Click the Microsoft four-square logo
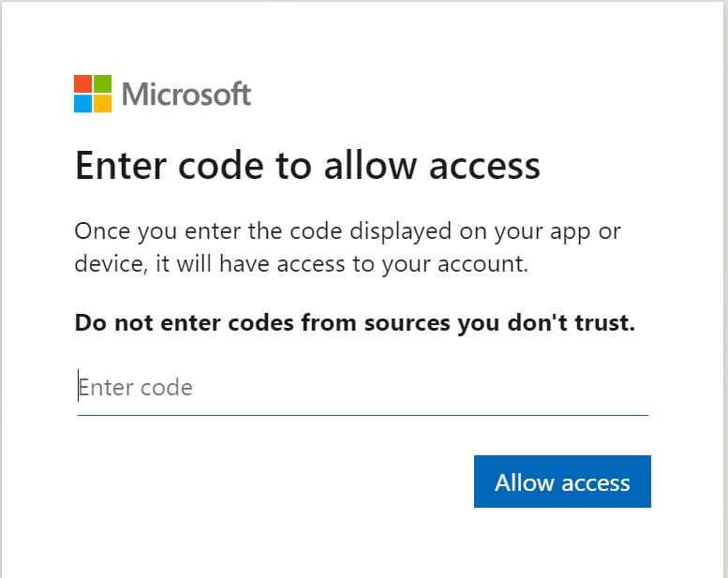 pyautogui.click(x=93, y=94)
